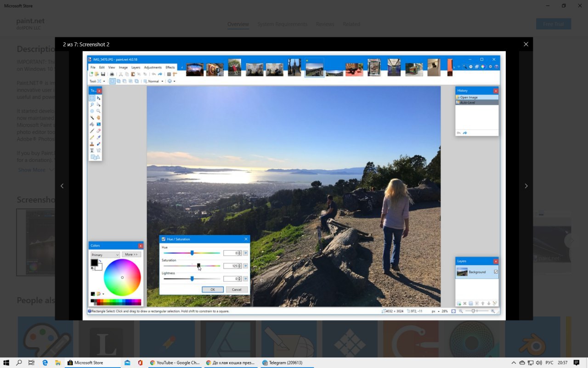The height and width of the screenshot is (368, 588).
Task: Click the New image toolbar icon
Action: pyautogui.click(x=91, y=74)
